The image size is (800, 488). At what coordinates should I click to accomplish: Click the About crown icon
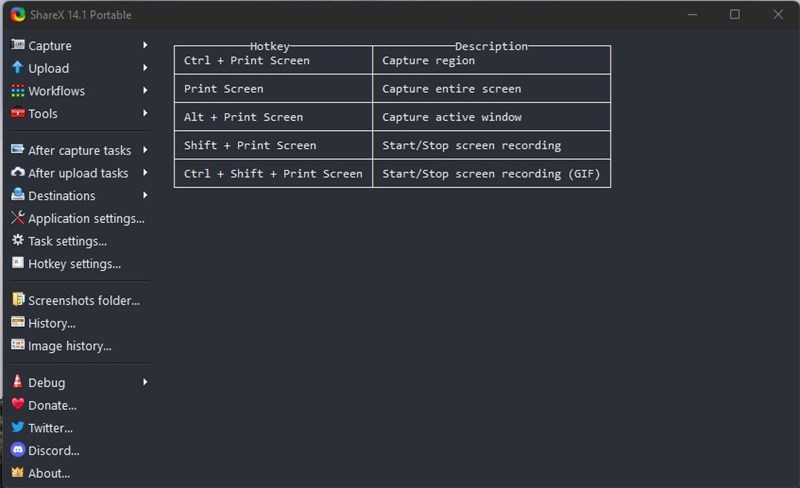[x=17, y=473]
